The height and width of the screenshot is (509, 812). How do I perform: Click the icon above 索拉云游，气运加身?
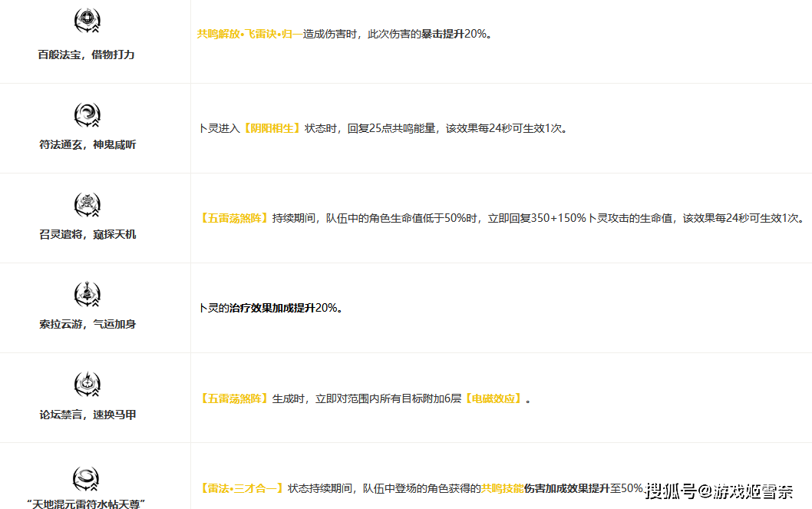tap(87, 295)
